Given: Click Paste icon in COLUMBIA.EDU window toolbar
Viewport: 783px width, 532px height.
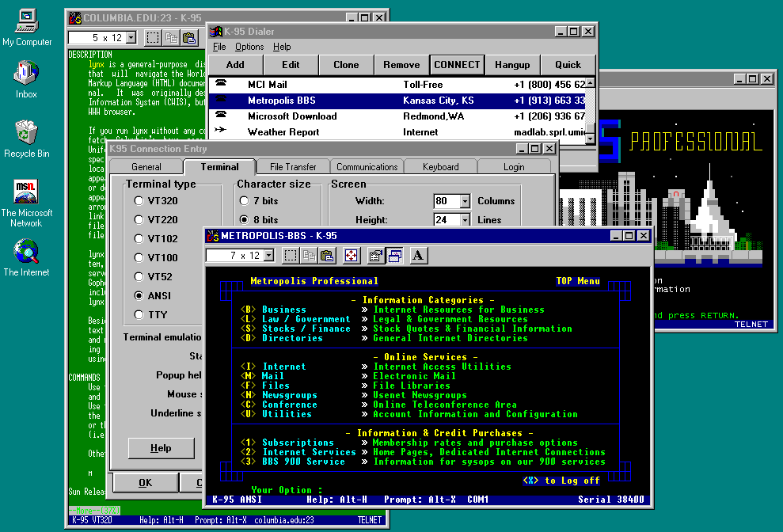Looking at the screenshot, I should click(189, 37).
